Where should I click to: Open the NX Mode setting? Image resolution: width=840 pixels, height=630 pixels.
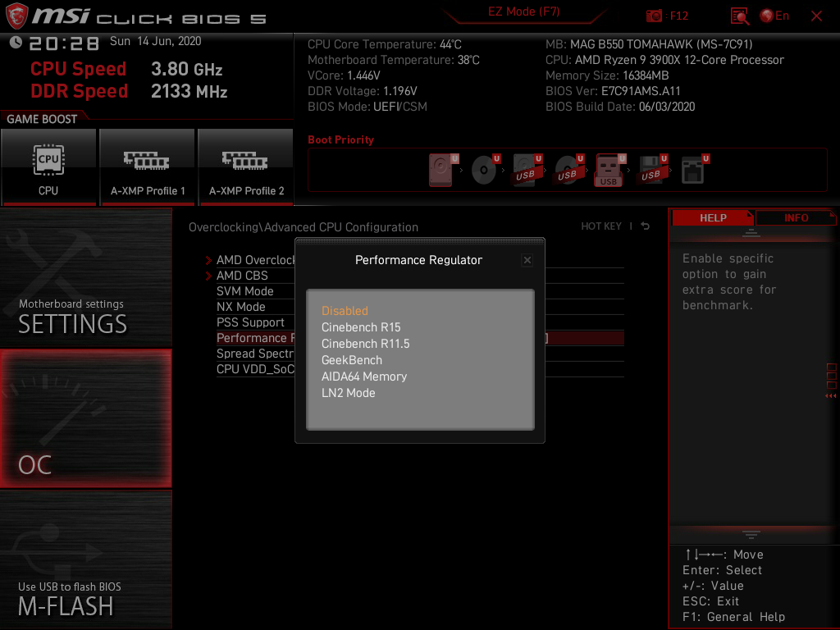point(240,307)
